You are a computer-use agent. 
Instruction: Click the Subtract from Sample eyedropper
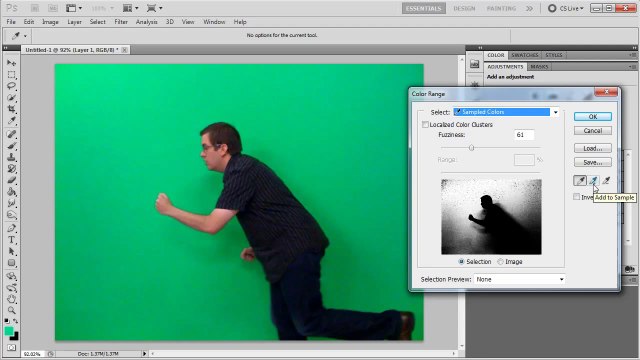pyautogui.click(x=606, y=180)
